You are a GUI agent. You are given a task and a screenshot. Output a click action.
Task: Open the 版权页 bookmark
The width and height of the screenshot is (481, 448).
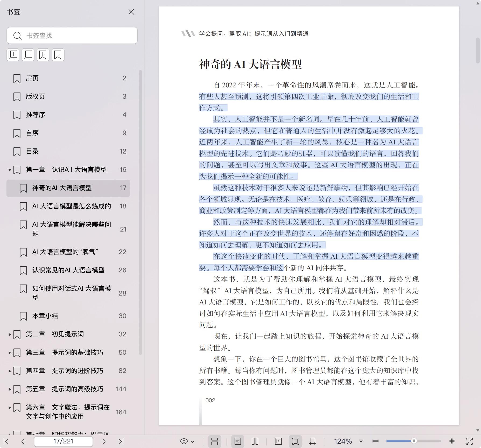coord(68,97)
